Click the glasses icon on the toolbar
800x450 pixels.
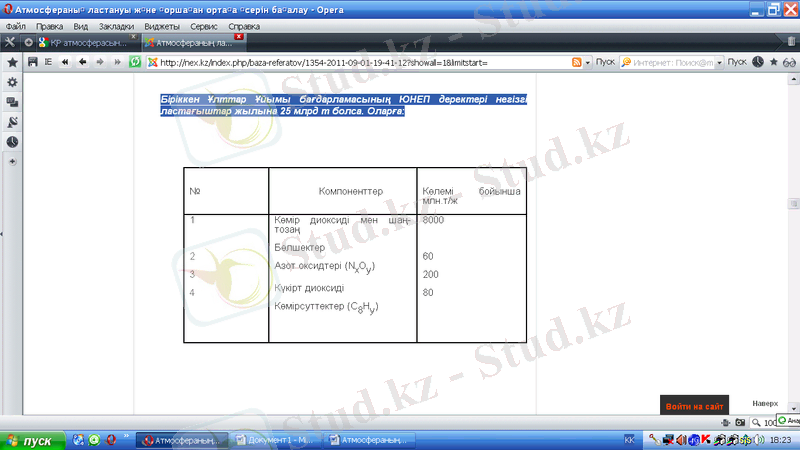point(789,62)
